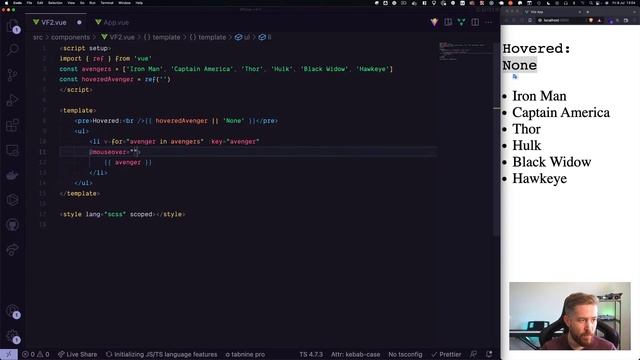
Task: Click the ul breadcrumb
Action: [243, 37]
